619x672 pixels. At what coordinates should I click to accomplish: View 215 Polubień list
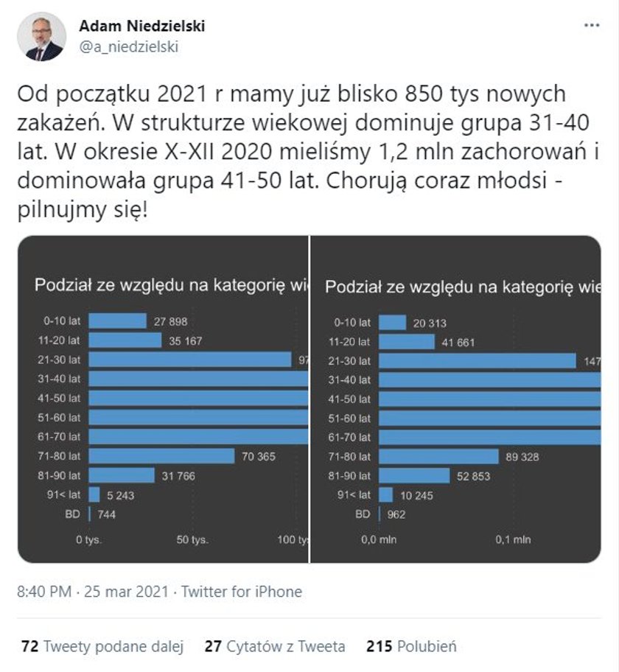[x=411, y=646]
